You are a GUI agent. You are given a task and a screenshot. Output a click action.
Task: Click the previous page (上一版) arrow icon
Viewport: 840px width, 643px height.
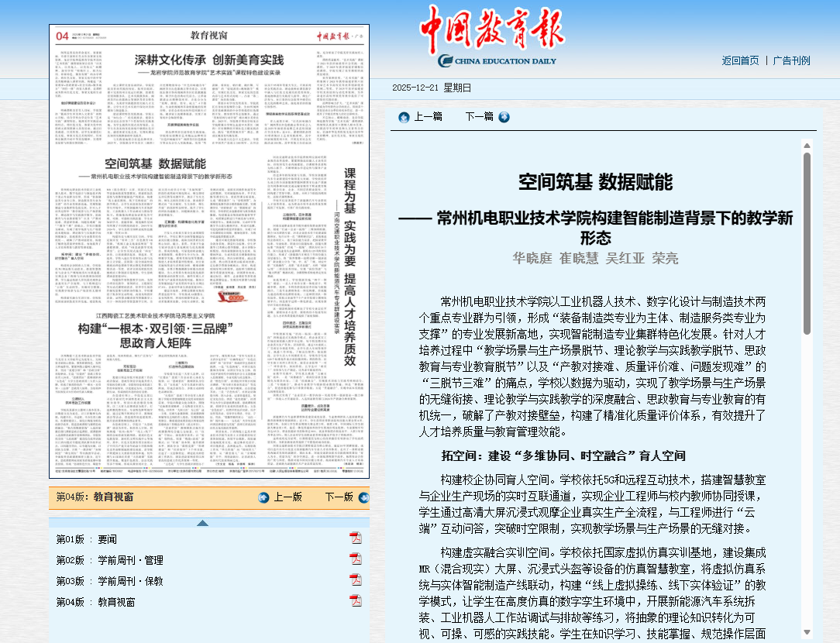pyautogui.click(x=263, y=497)
